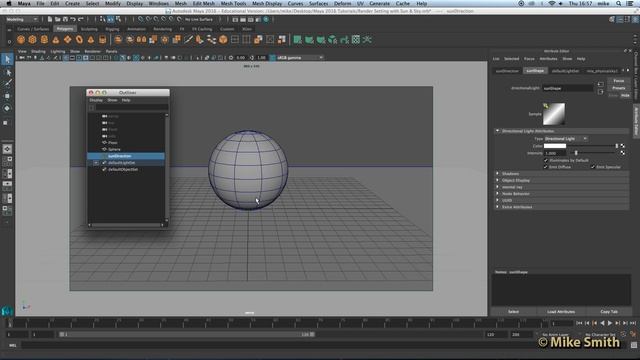The height and width of the screenshot is (360, 640).
Task: Click the Redo arrow icon
Action: (x=81, y=19)
